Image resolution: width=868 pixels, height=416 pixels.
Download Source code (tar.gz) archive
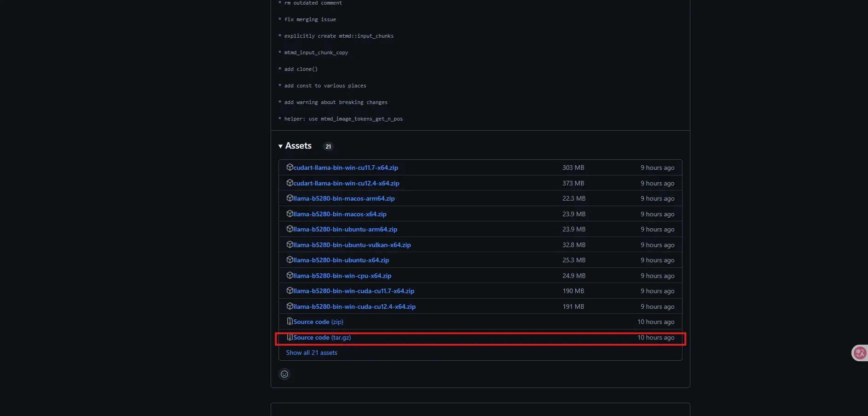point(322,337)
